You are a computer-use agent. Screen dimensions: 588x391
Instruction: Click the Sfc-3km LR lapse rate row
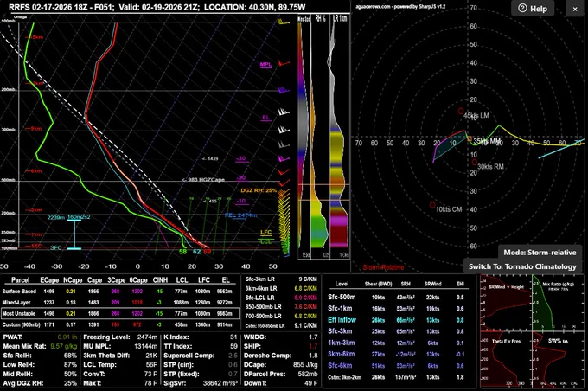coord(281,279)
